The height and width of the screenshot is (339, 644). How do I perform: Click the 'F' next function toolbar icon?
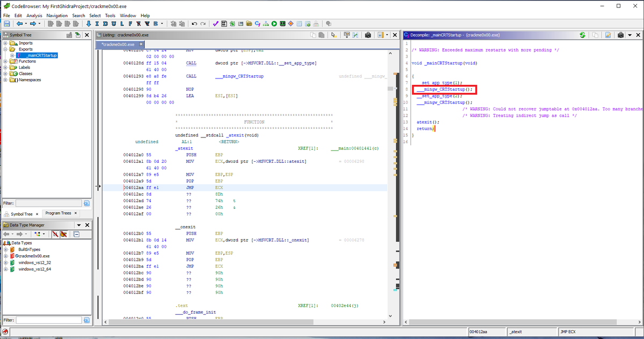[130, 24]
